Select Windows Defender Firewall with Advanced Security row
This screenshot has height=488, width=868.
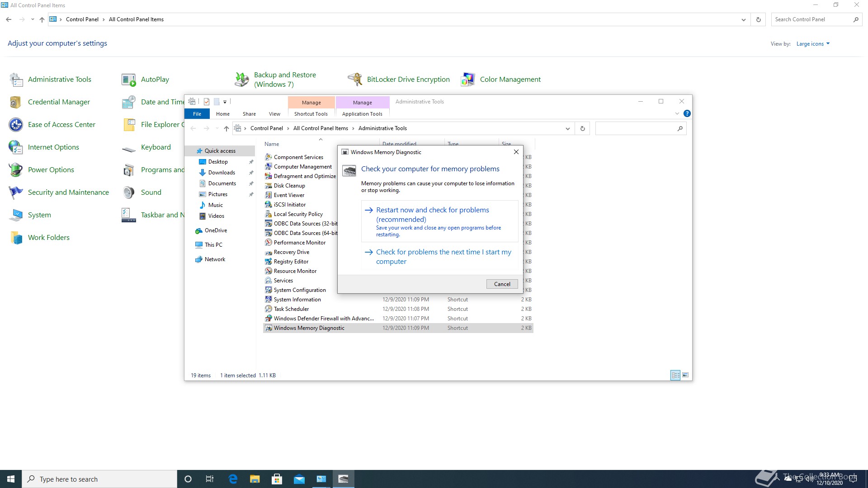pyautogui.click(x=398, y=319)
